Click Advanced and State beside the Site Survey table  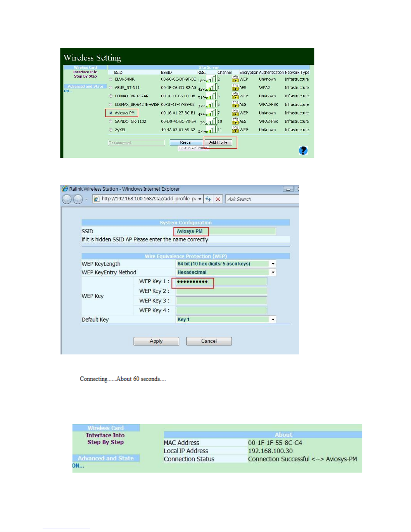pyautogui.click(x=86, y=86)
